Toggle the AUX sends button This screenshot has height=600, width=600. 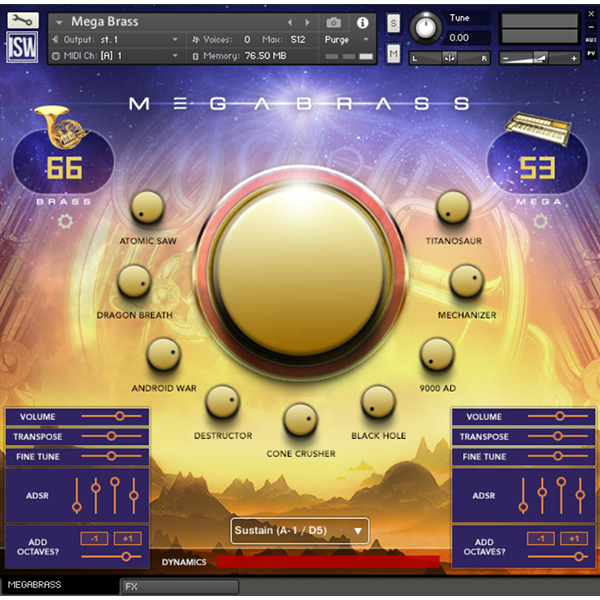point(591,39)
